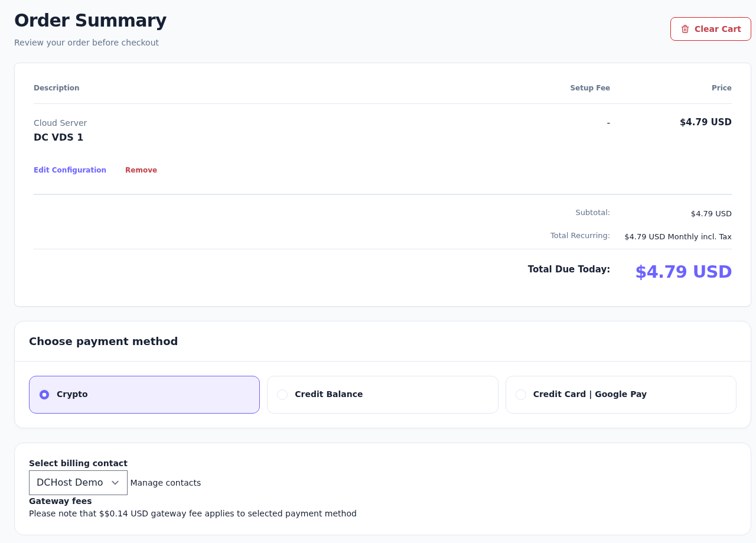Click the 'Review your order before checkout' subtitle
The height and width of the screenshot is (543, 756).
click(86, 43)
